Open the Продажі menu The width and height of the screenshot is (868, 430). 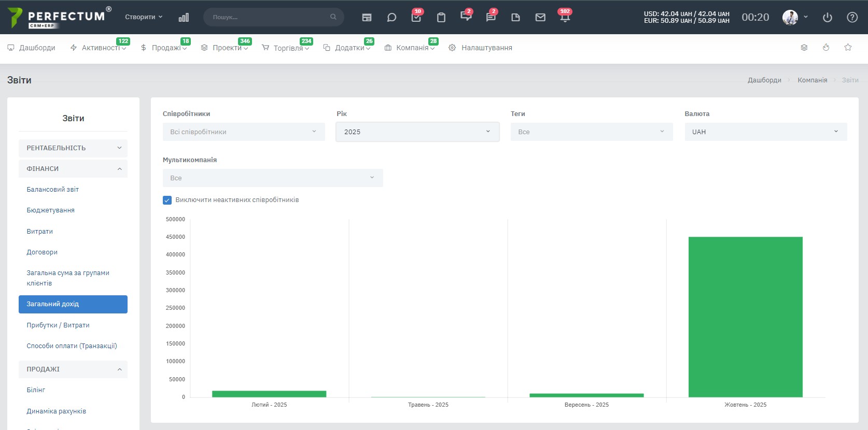click(x=164, y=48)
